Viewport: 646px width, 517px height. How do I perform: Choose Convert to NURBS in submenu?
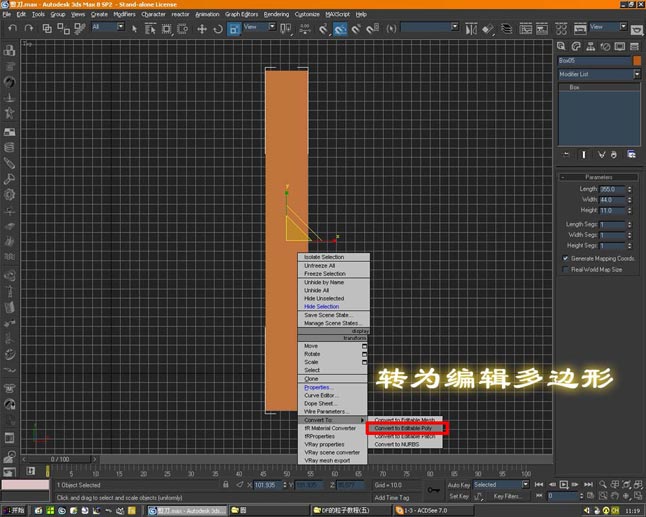click(x=397, y=444)
